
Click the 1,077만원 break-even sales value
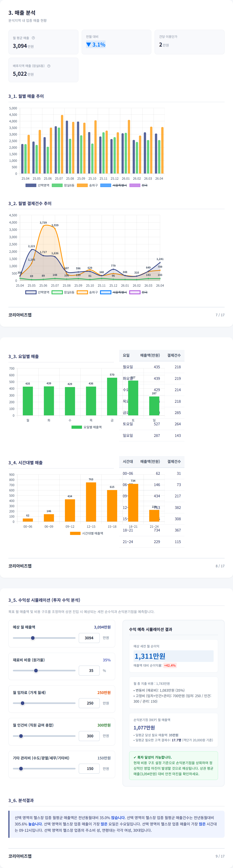144,727
